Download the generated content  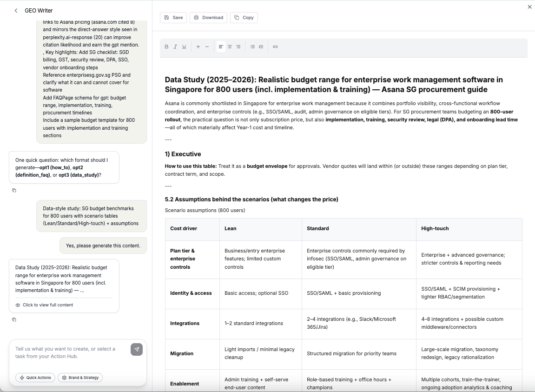tap(209, 18)
